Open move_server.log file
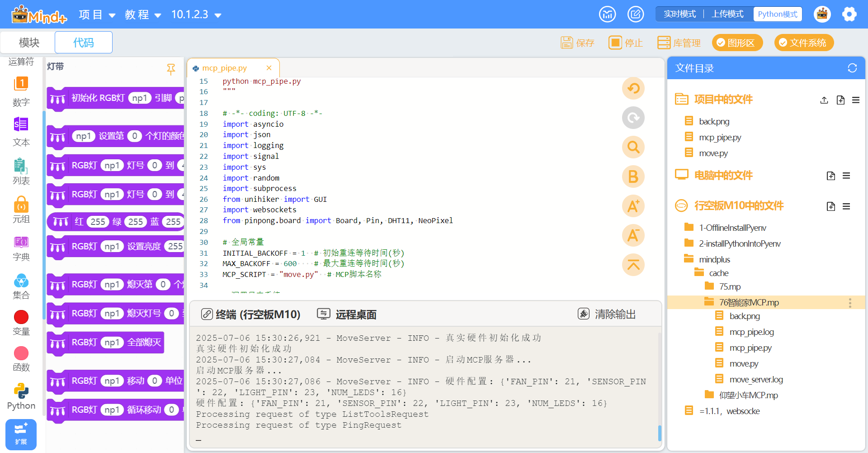This screenshot has height=453, width=868. (x=756, y=379)
